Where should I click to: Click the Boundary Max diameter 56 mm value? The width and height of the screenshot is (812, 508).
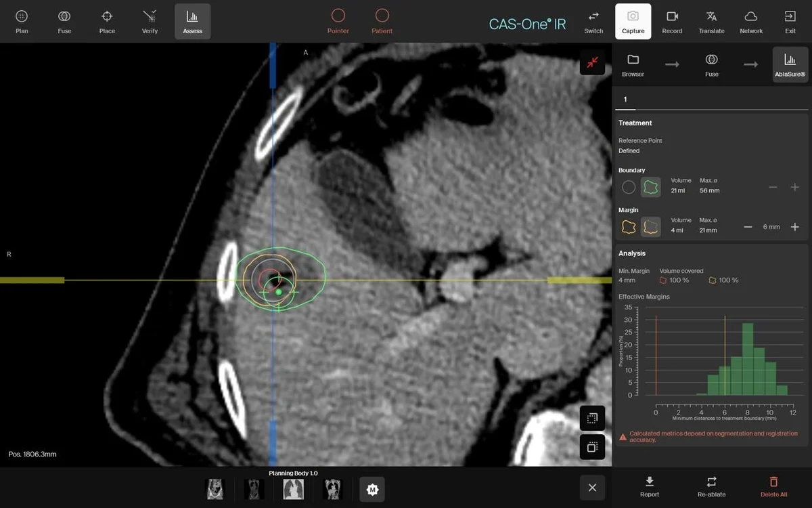tap(709, 190)
